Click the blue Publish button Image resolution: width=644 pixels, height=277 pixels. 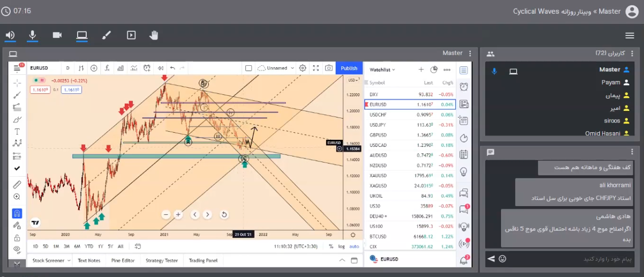349,68
